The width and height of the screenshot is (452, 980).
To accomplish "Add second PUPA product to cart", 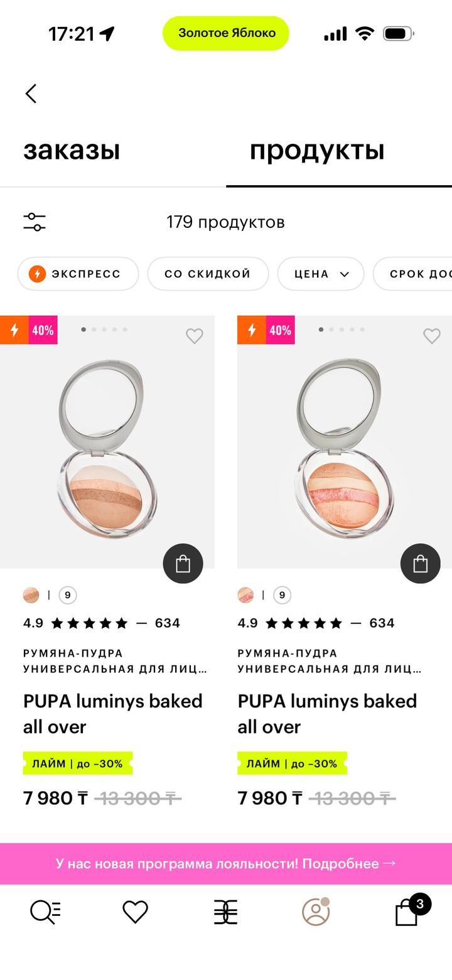I will tap(420, 563).
